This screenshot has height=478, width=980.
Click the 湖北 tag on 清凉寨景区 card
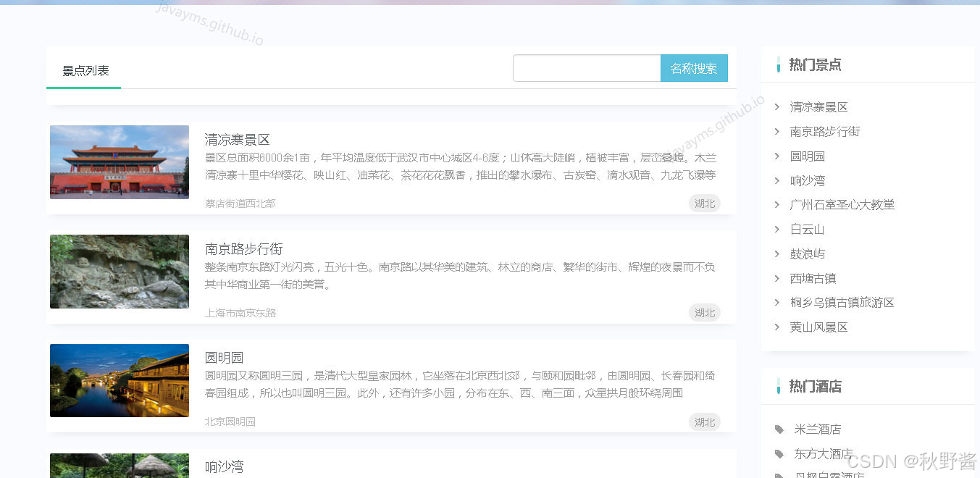tap(705, 204)
